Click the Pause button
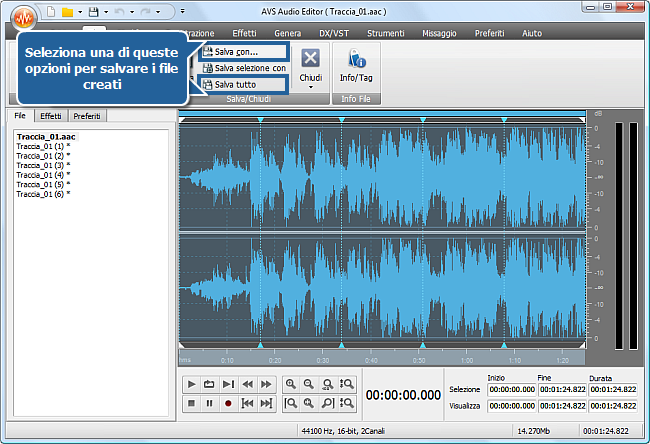Screen dimensions: 650x444 (210, 403)
